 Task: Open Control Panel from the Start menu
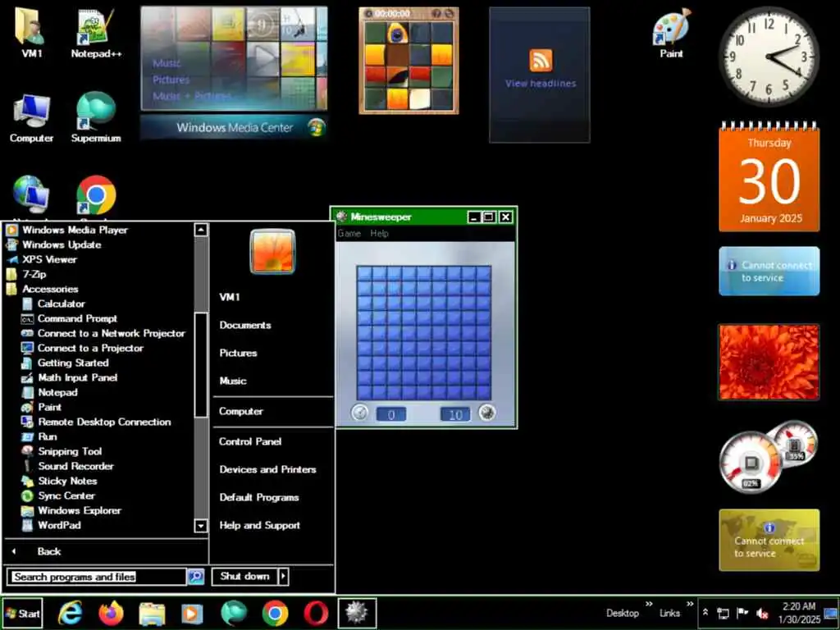tap(250, 441)
